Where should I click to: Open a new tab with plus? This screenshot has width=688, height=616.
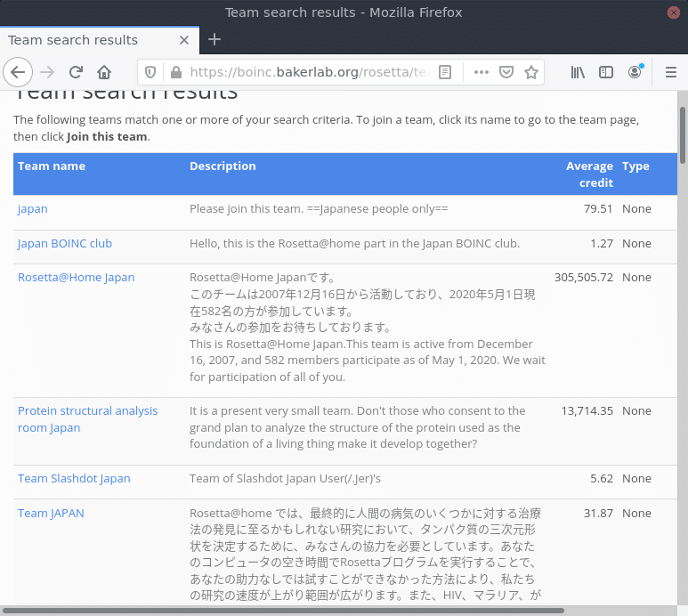coord(214,39)
